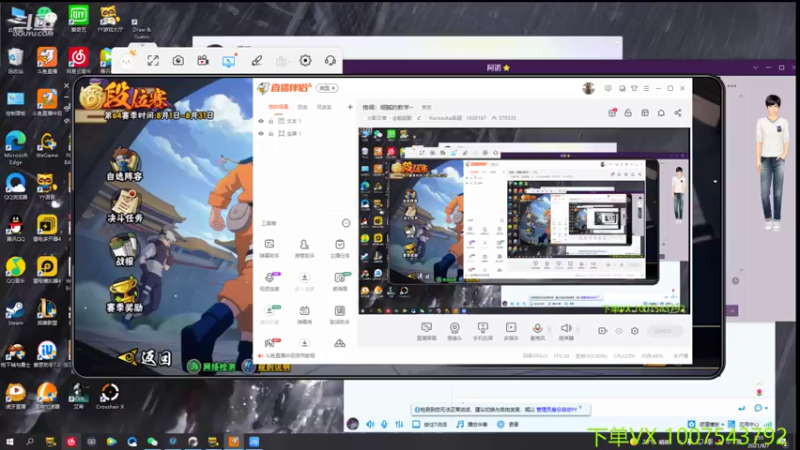Image resolution: width=800 pixels, height=450 pixels.
Task: Open 战报 in the game screen
Action: [x=124, y=250]
